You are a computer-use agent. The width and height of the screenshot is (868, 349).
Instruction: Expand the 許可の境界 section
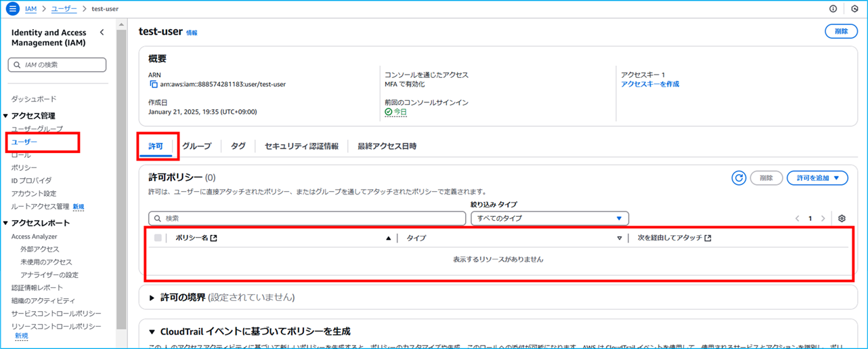tap(152, 297)
